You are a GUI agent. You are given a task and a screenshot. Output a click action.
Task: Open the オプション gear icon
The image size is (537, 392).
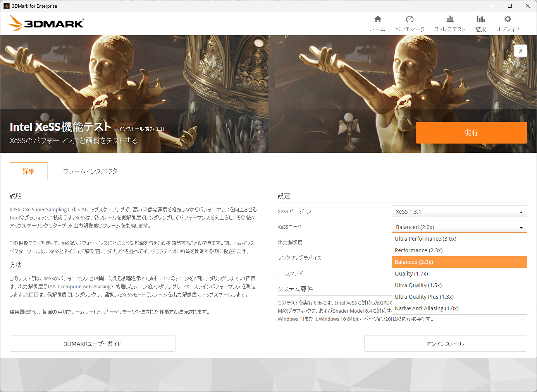pos(508,19)
